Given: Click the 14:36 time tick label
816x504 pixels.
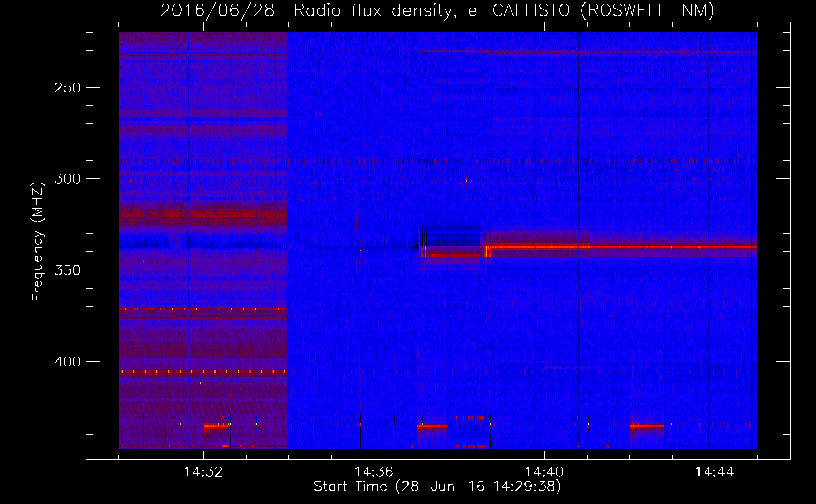Looking at the screenshot, I should (374, 472).
